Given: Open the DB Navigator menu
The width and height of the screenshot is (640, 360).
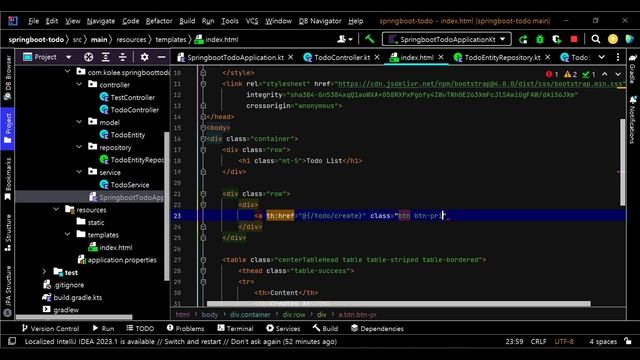Looking at the screenshot, I should [320, 21].
